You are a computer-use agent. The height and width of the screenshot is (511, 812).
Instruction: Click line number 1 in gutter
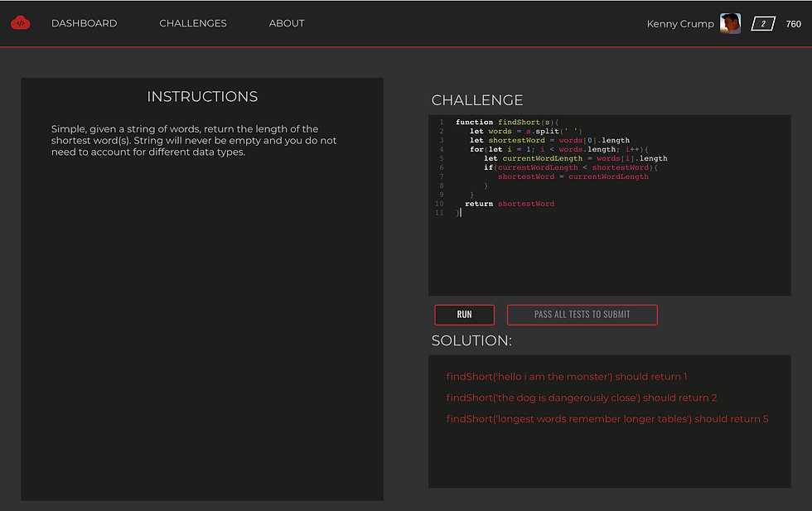[x=441, y=123]
